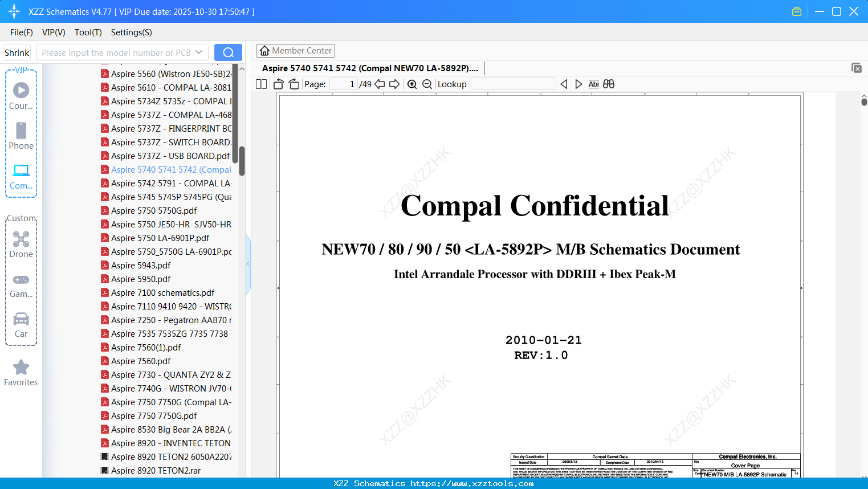Toggle the Abi text match option
The width and height of the screenshot is (868, 489).
click(x=594, y=84)
